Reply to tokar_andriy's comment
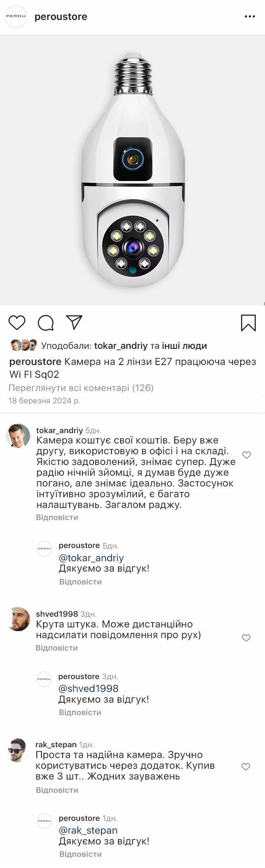265x868 pixels. [x=57, y=517]
